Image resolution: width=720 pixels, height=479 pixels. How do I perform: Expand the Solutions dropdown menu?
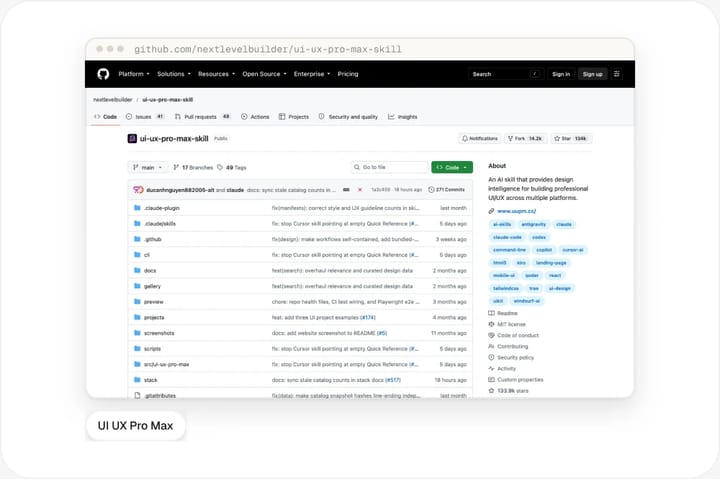click(174, 74)
